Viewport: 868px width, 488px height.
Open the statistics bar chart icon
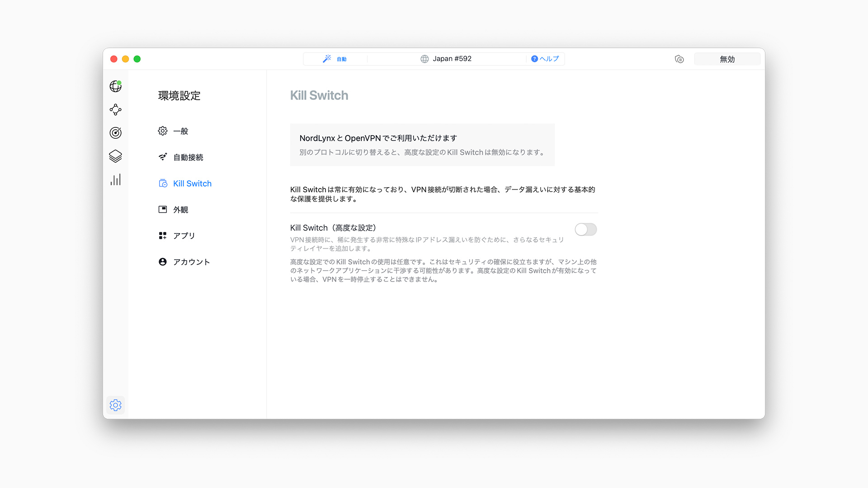[x=115, y=180]
